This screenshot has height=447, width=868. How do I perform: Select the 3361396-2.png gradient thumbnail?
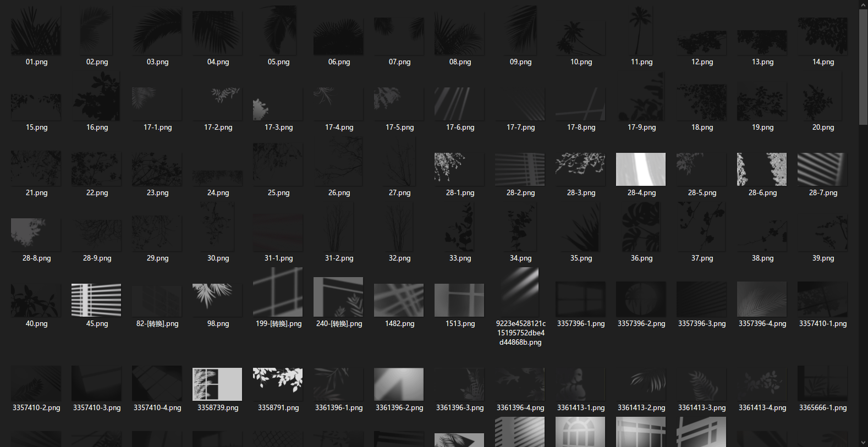[x=399, y=384]
